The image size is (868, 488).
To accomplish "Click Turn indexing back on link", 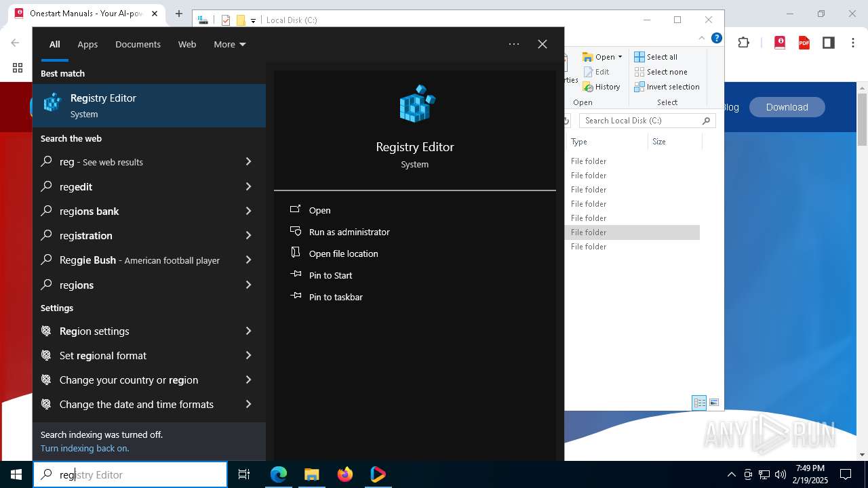I will (85, 448).
